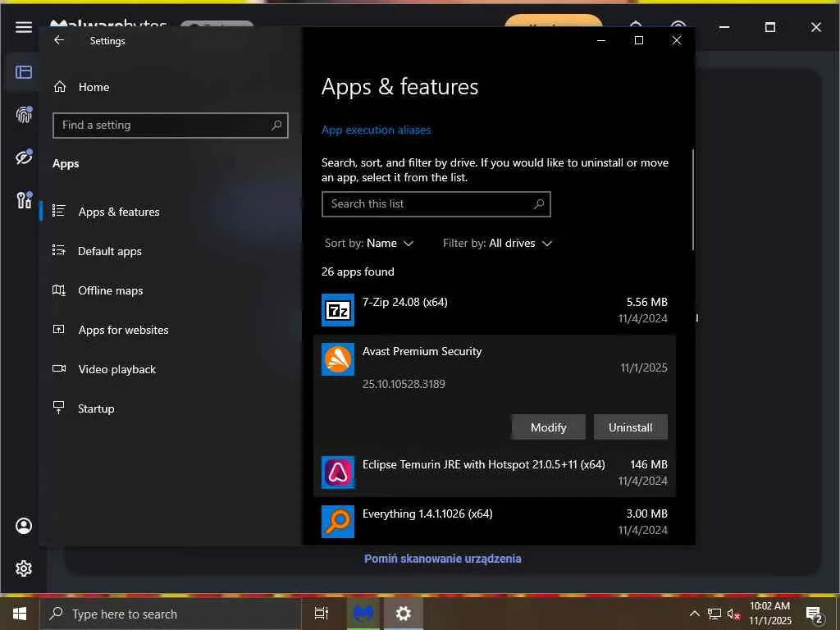Show hidden system tray icons
This screenshot has width=840, height=630.
(x=694, y=614)
